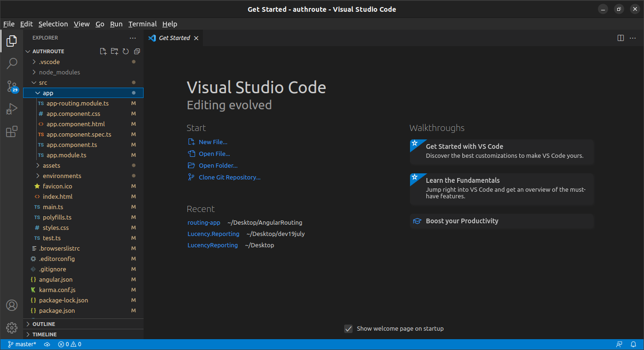Open the Terminal menu
Image resolution: width=644 pixels, height=350 pixels.
(143, 24)
